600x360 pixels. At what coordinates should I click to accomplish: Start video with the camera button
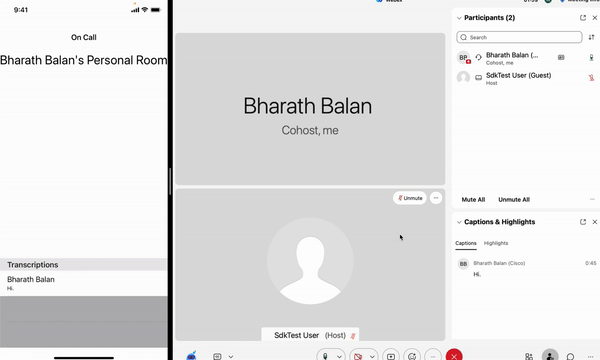pos(358,356)
